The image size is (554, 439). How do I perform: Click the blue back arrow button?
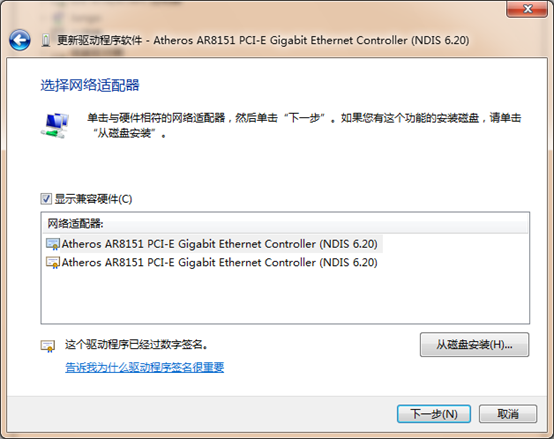pyautogui.click(x=20, y=40)
